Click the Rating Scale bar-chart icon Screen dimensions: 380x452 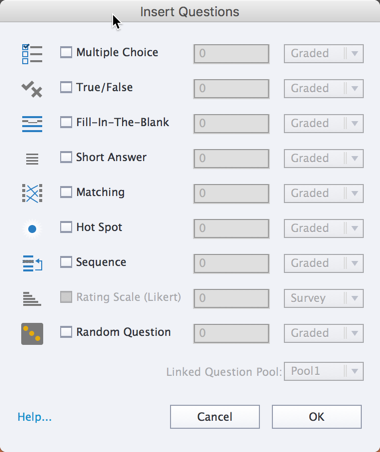coord(32,298)
